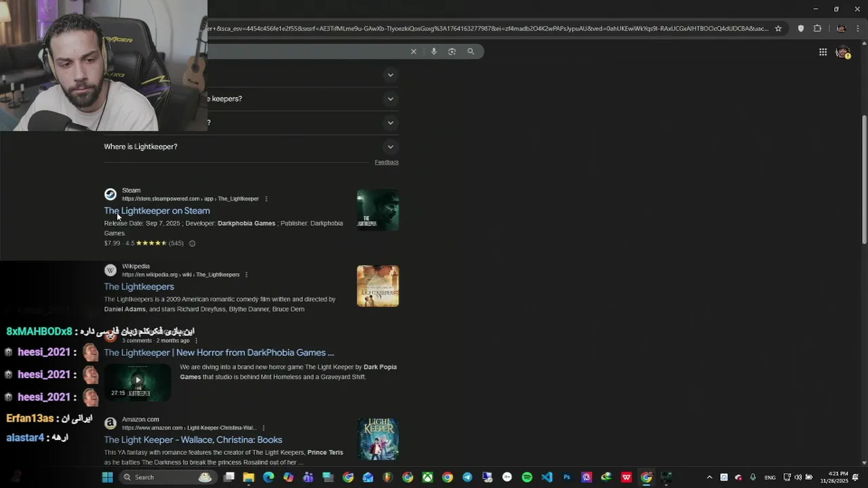
Task: Expand the third People also ask chevron
Action: (x=391, y=123)
